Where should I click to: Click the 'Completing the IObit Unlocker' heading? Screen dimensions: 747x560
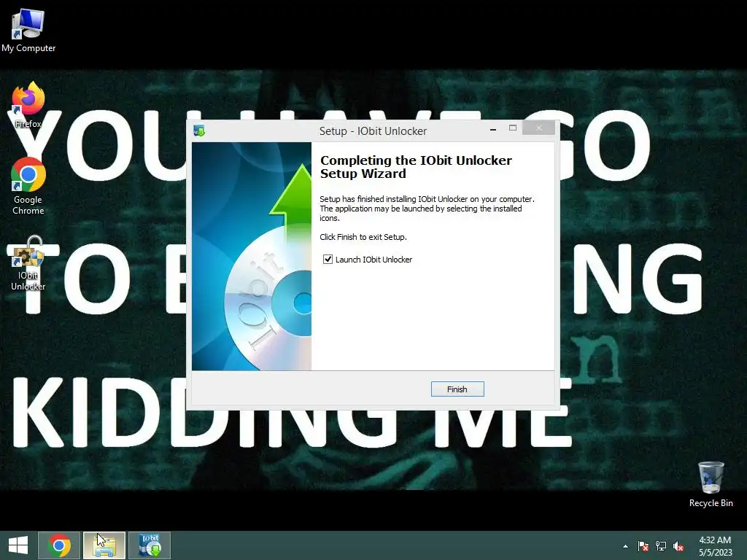click(x=416, y=167)
